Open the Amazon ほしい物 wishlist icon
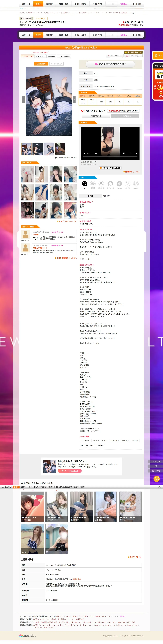This screenshot has width=163, height=644. (101, 185)
